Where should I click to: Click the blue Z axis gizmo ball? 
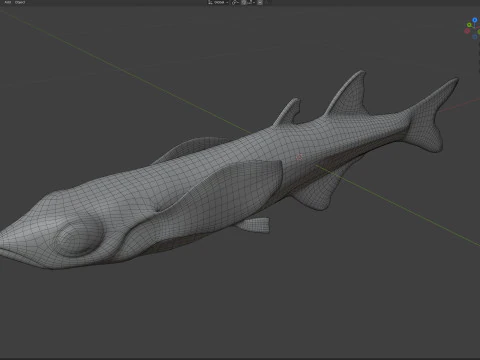pyautogui.click(x=475, y=20)
